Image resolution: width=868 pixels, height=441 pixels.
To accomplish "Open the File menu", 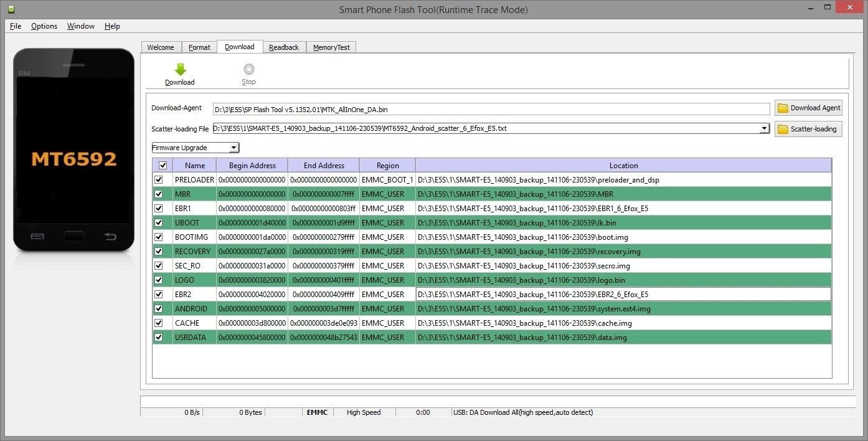I will click(x=16, y=26).
